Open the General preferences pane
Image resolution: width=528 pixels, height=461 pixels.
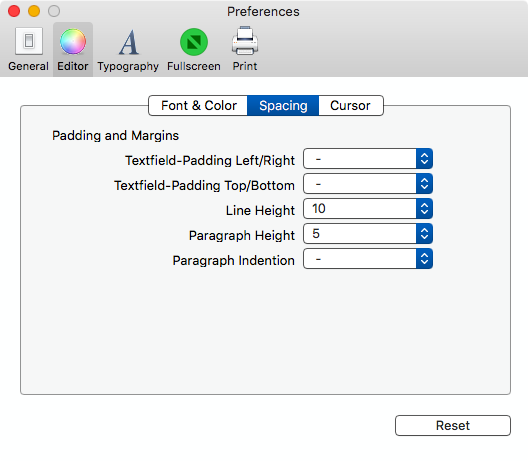tap(29, 50)
